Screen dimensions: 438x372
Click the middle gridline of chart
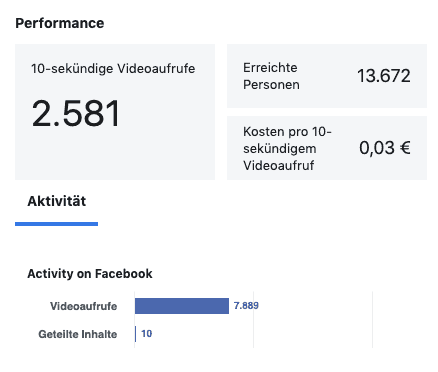coord(253,320)
